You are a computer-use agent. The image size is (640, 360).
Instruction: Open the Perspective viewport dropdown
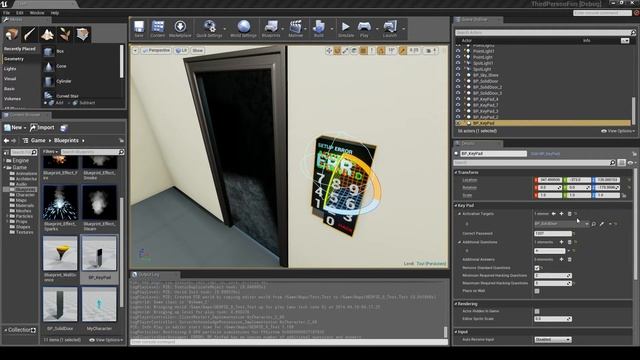(x=156, y=51)
